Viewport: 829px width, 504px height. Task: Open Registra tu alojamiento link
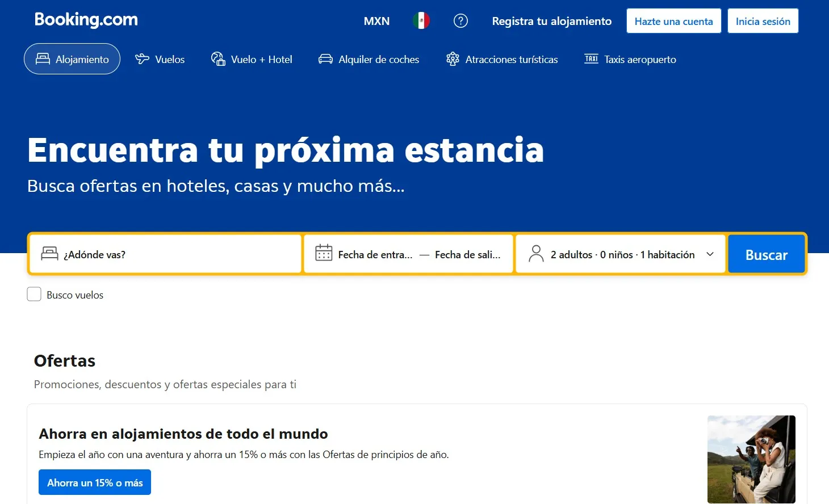pyautogui.click(x=551, y=21)
